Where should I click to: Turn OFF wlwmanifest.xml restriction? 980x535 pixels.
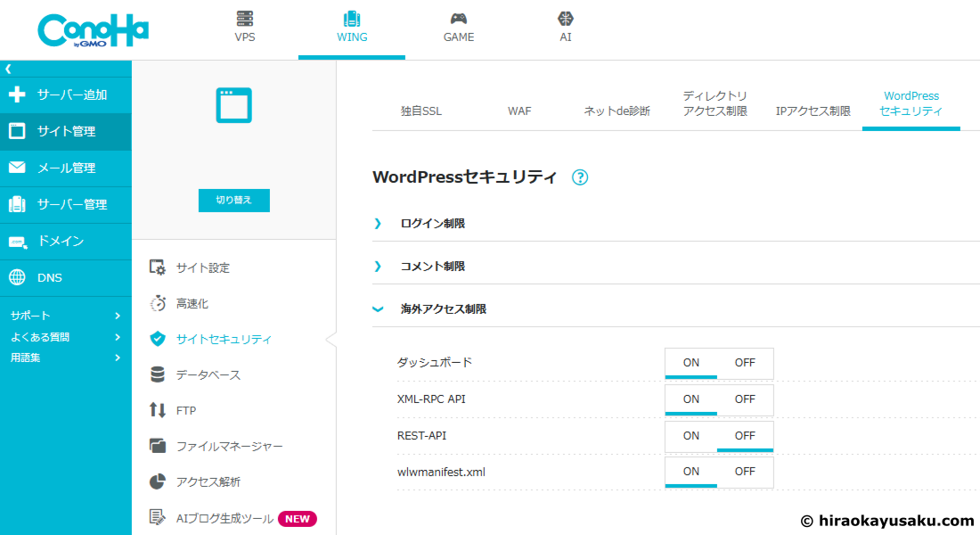click(745, 472)
